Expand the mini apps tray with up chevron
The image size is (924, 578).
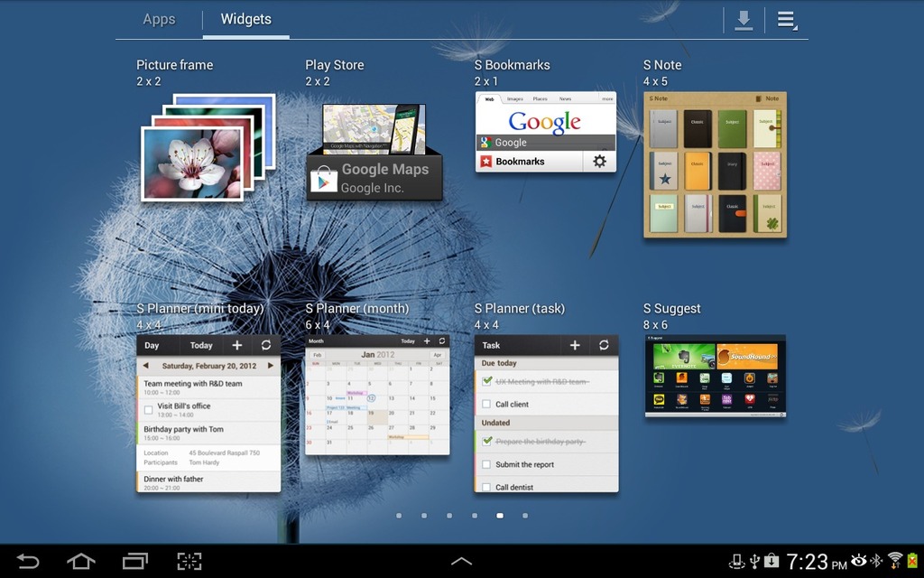[x=461, y=562]
